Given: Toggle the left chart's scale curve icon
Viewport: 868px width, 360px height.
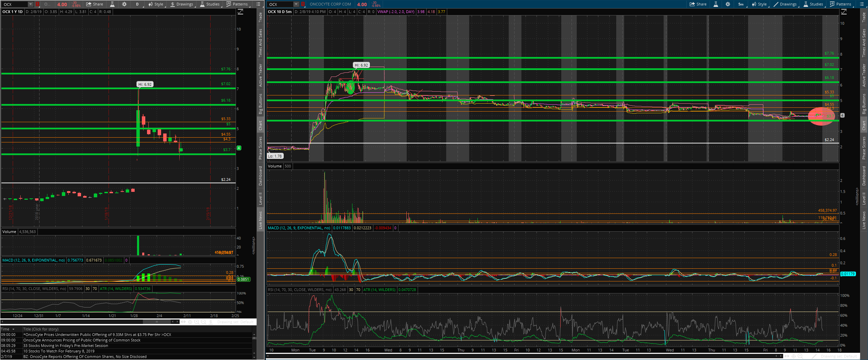Looking at the screenshot, I should tap(240, 12).
